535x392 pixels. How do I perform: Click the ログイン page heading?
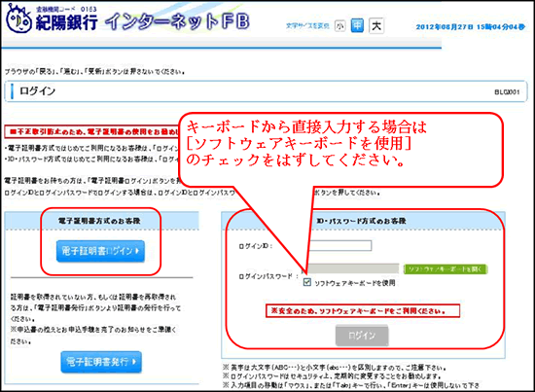[x=37, y=91]
